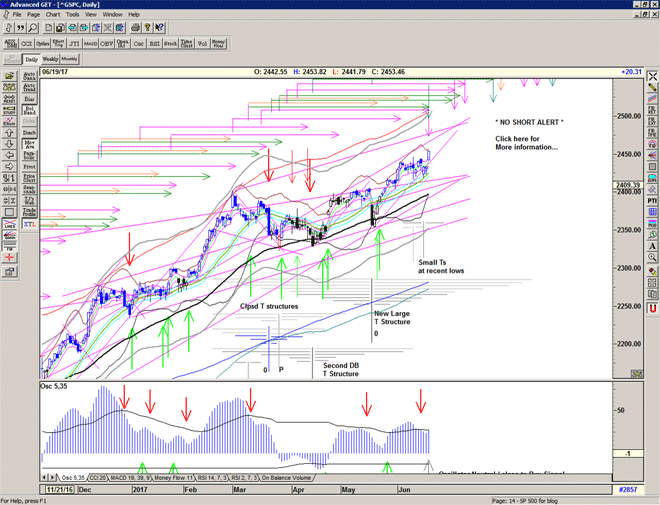This screenshot has height=505, width=660.
Task: Open the Window menu
Action: 112,15
